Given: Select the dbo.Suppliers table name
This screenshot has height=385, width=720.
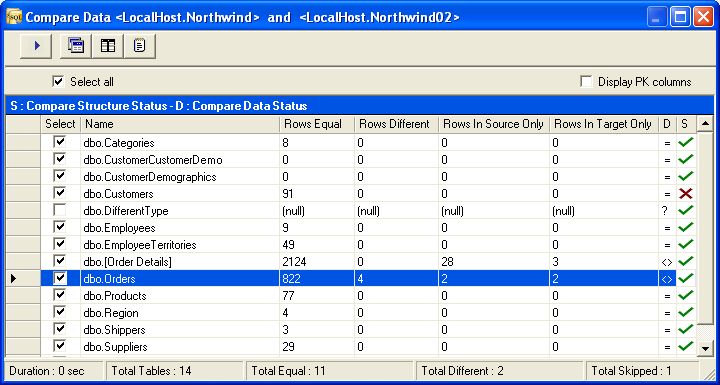Looking at the screenshot, I should pyautogui.click(x=115, y=347).
